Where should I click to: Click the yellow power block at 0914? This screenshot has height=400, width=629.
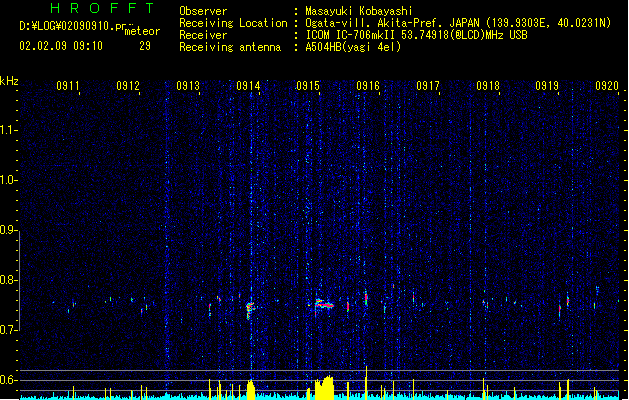point(251,390)
